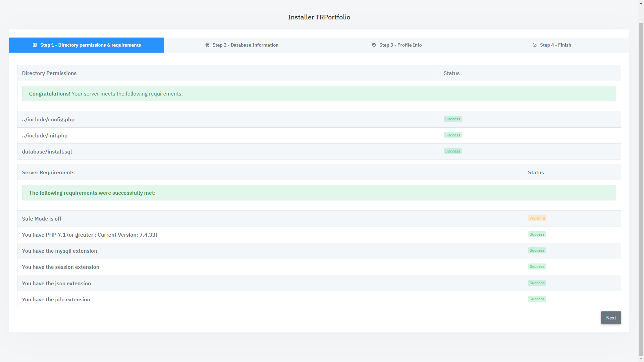
Task: Click the Installer TRPortfolio heading
Action: (319, 17)
